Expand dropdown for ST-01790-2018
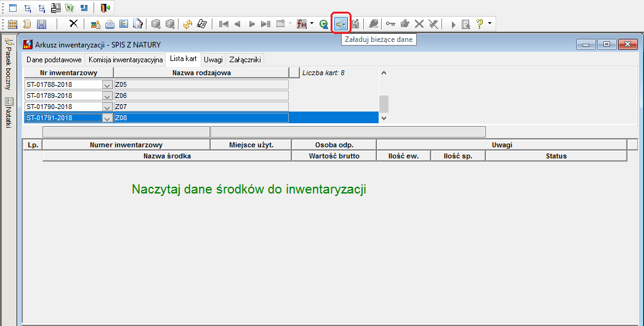 [107, 107]
